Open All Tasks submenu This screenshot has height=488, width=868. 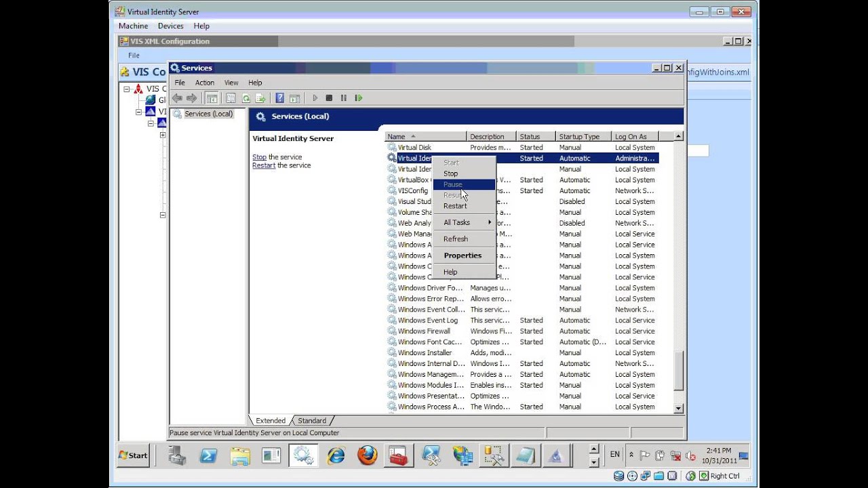464,222
